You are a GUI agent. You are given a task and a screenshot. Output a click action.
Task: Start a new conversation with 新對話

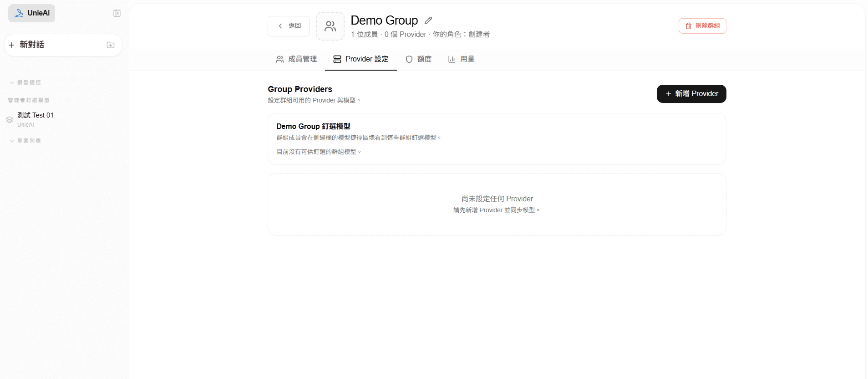tap(32, 45)
